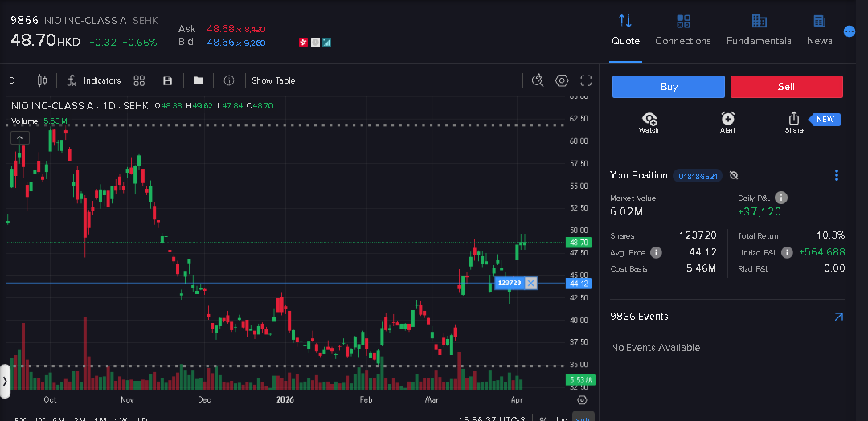Click the No Events Available message
The width and height of the screenshot is (868, 421).
pos(656,347)
